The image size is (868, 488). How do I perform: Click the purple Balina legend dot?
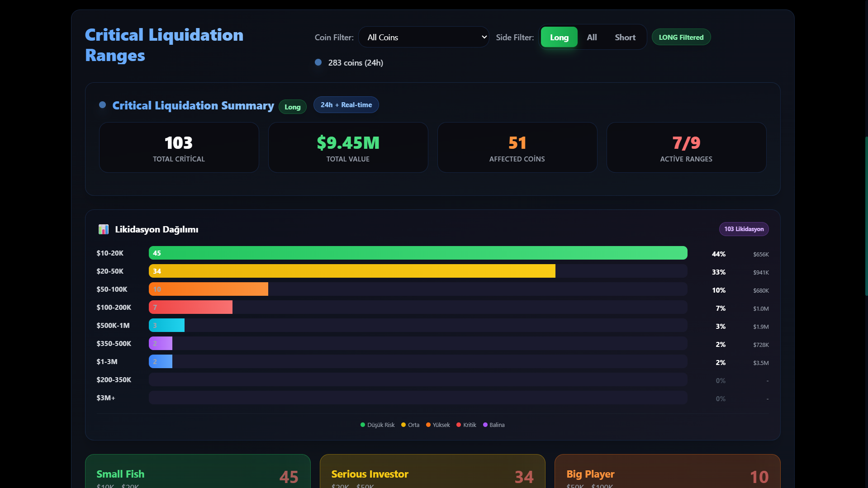(485, 425)
